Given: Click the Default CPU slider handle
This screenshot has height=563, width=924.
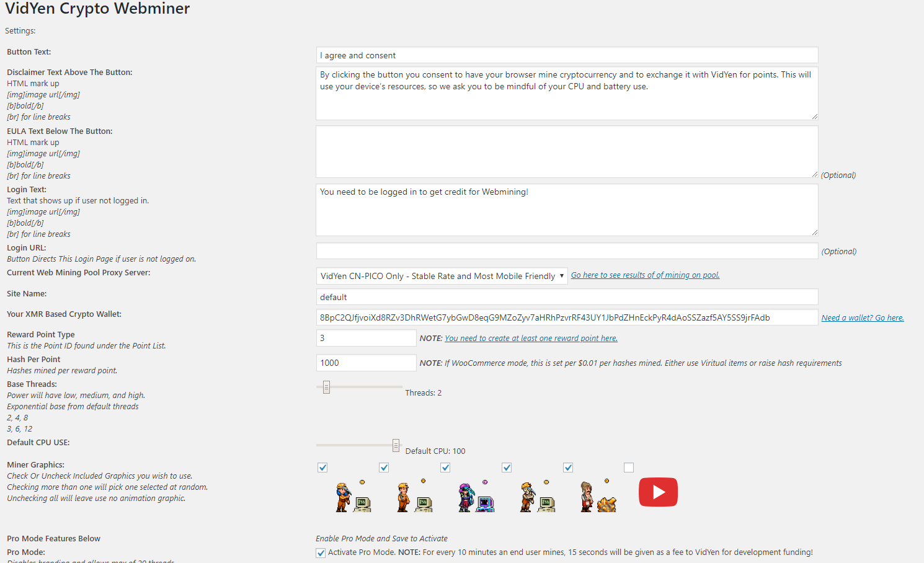Looking at the screenshot, I should [396, 445].
